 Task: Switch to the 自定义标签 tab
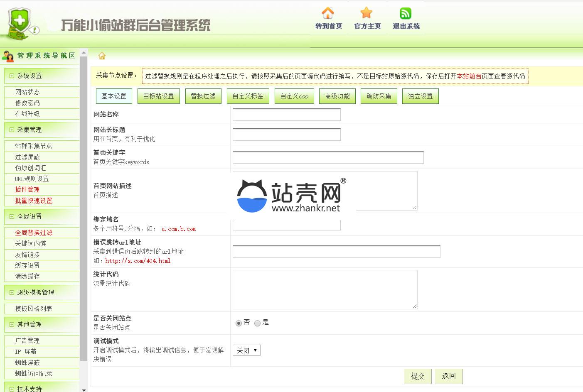pyautogui.click(x=248, y=96)
